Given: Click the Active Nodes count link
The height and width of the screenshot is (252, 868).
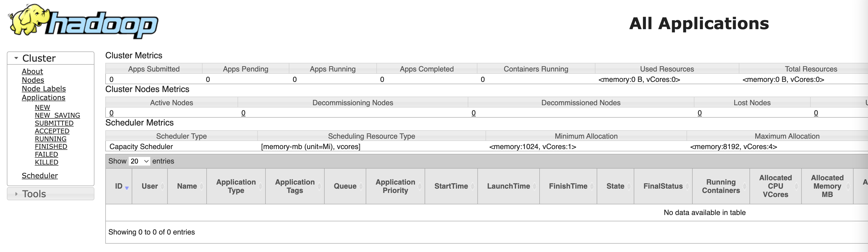Looking at the screenshot, I should pos(111,113).
